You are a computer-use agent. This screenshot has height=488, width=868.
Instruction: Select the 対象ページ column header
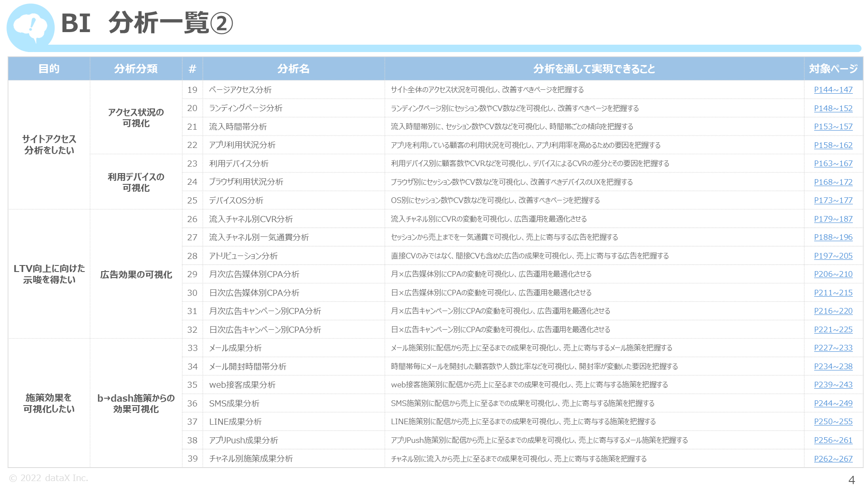point(833,69)
